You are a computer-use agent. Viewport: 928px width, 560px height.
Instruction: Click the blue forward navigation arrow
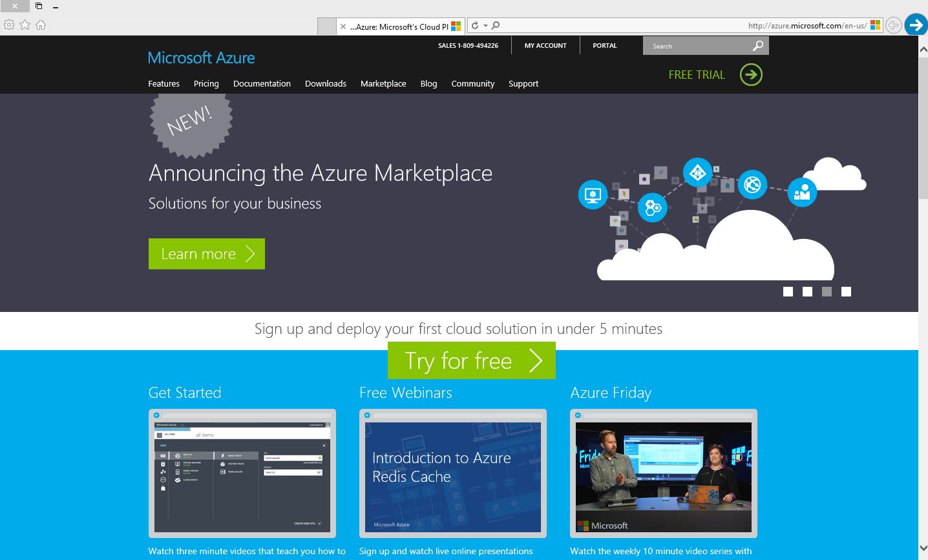click(x=916, y=25)
